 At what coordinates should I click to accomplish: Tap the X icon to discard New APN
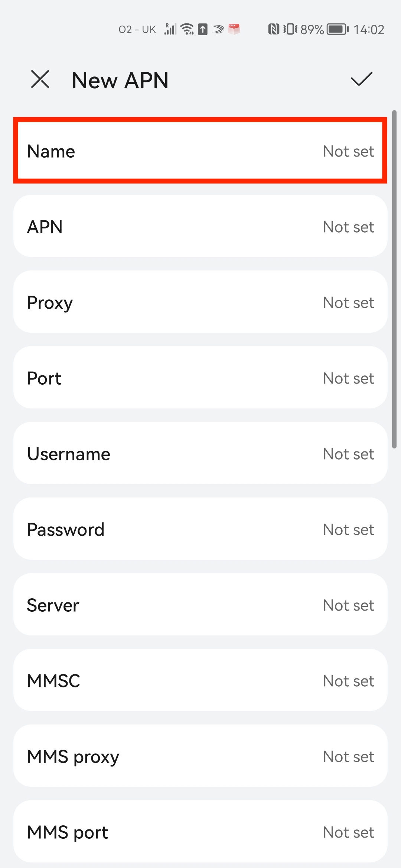coord(40,79)
